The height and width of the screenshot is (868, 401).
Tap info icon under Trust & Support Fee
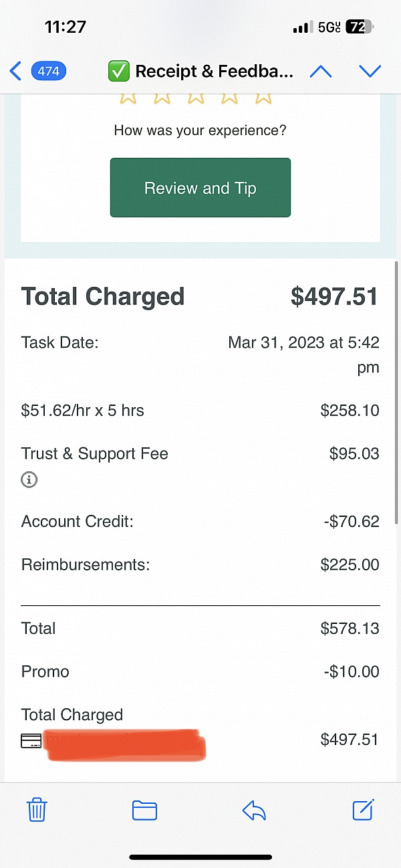tap(29, 479)
